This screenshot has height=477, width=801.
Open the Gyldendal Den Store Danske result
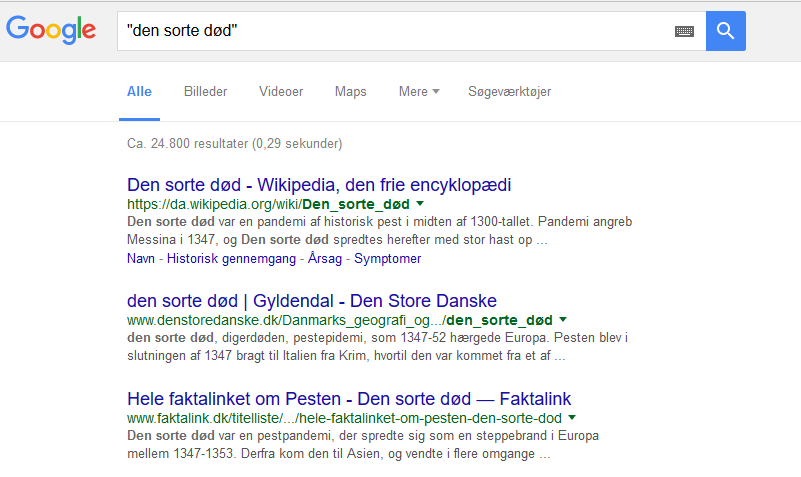click(312, 301)
